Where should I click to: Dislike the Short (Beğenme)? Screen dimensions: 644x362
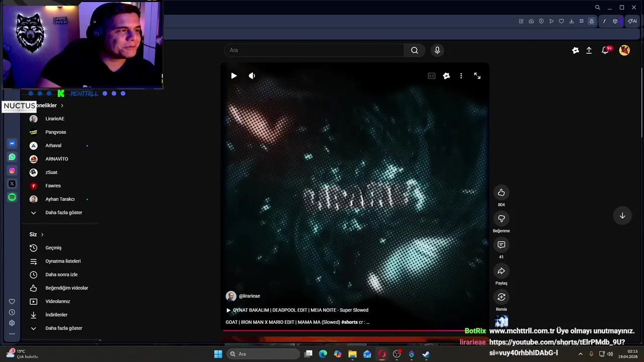coord(501,219)
